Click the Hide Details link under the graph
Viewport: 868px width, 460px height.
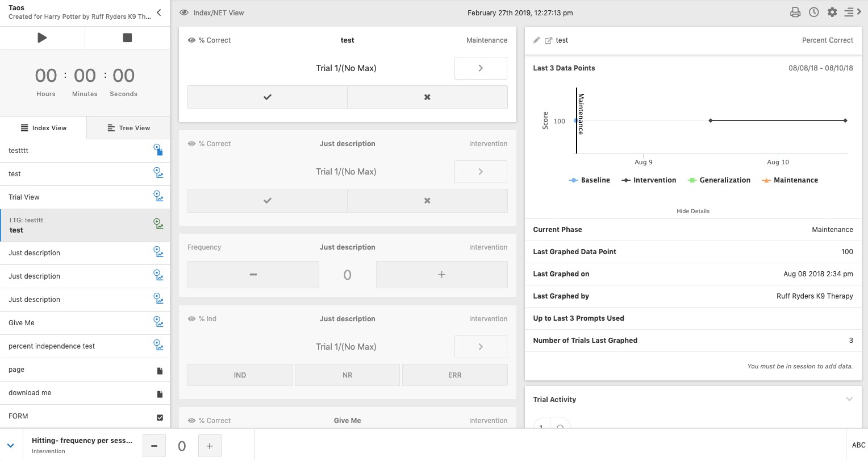[692, 211]
